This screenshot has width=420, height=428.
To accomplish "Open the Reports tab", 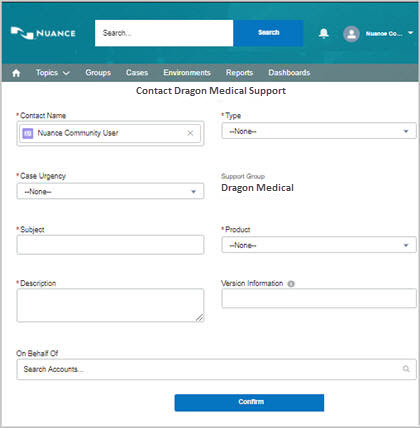I will [239, 73].
